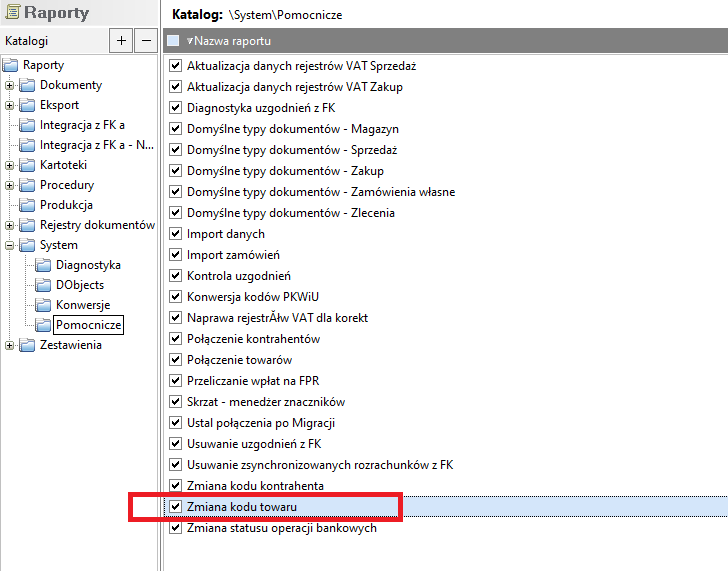Collapse the System tree node

9,246
